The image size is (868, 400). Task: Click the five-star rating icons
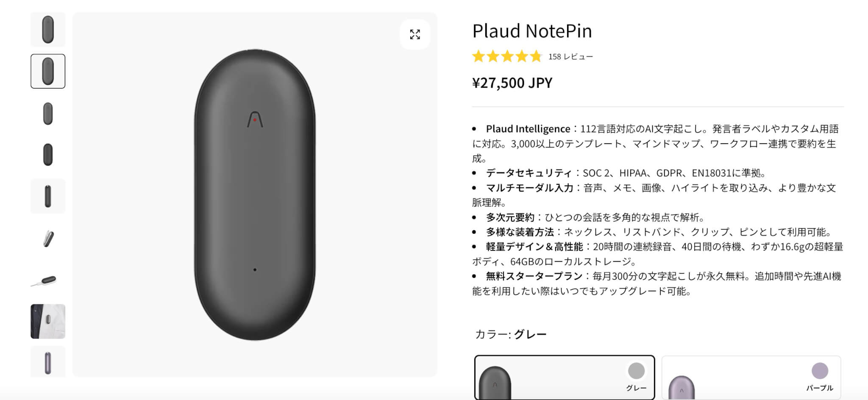(507, 56)
